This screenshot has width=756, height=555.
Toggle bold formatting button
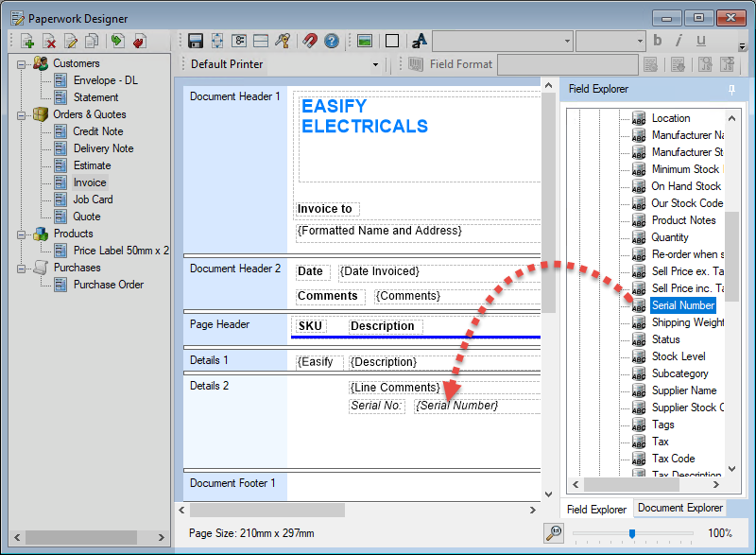tap(658, 41)
